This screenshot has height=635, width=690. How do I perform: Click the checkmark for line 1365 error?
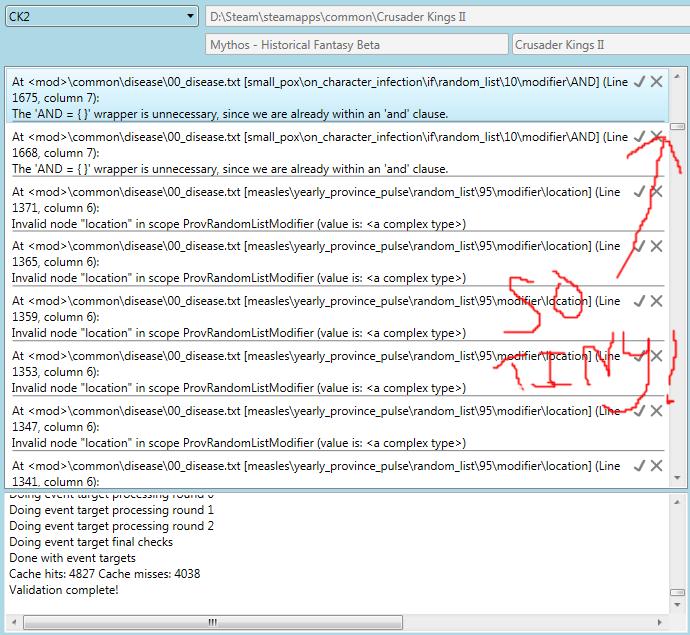(639, 246)
